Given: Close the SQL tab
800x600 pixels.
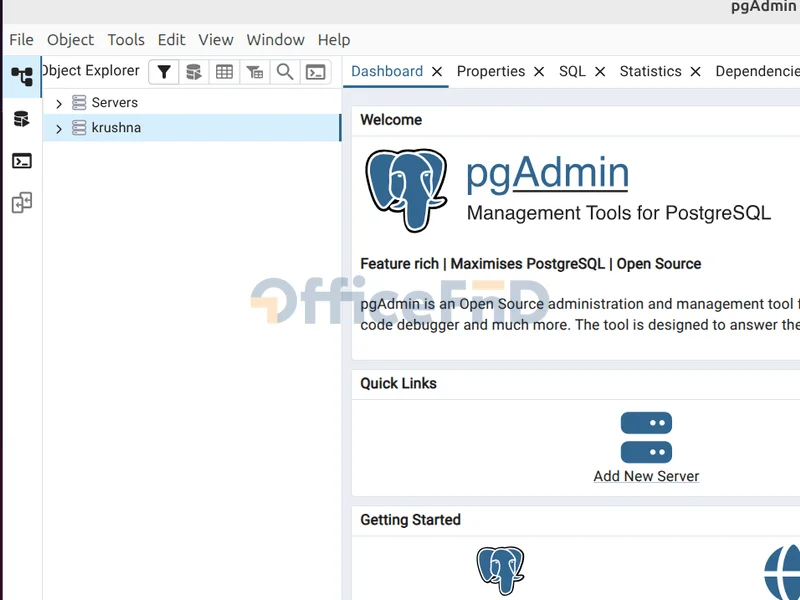Looking at the screenshot, I should (x=600, y=72).
